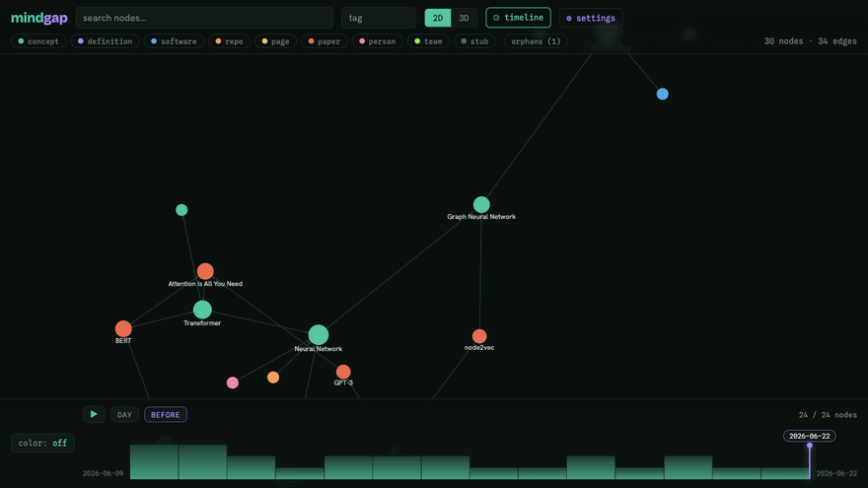Image resolution: width=868 pixels, height=488 pixels.
Task: Select the Transformer node
Action: point(202,310)
